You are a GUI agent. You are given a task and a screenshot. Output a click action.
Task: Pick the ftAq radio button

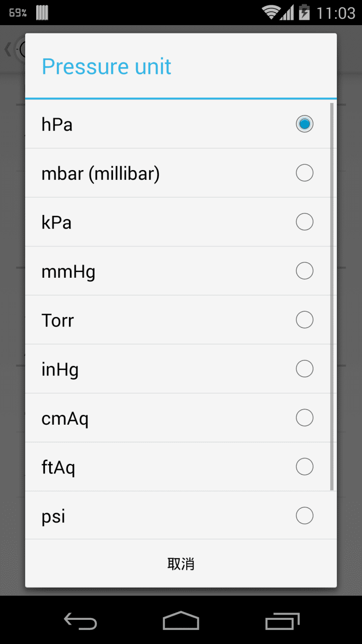pyautogui.click(x=305, y=467)
